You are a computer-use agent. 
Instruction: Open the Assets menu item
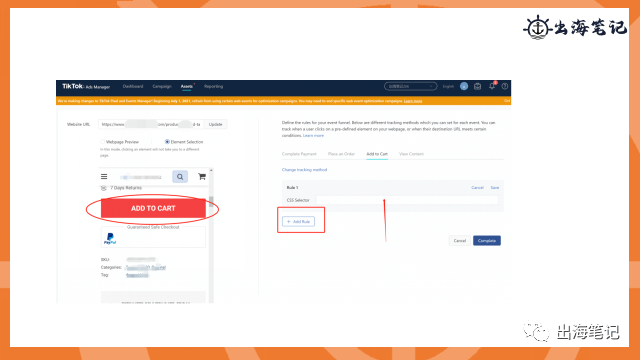(x=187, y=87)
